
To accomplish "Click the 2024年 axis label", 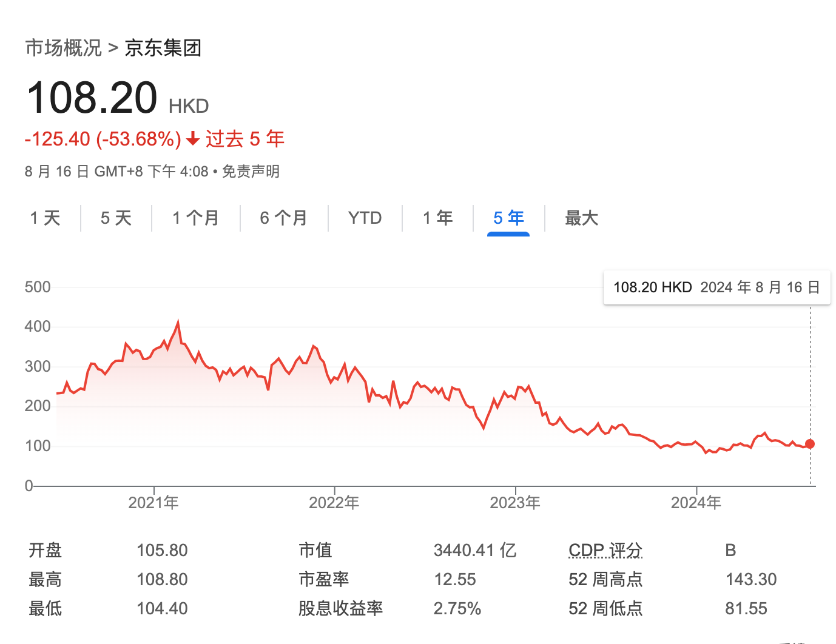I will [696, 503].
